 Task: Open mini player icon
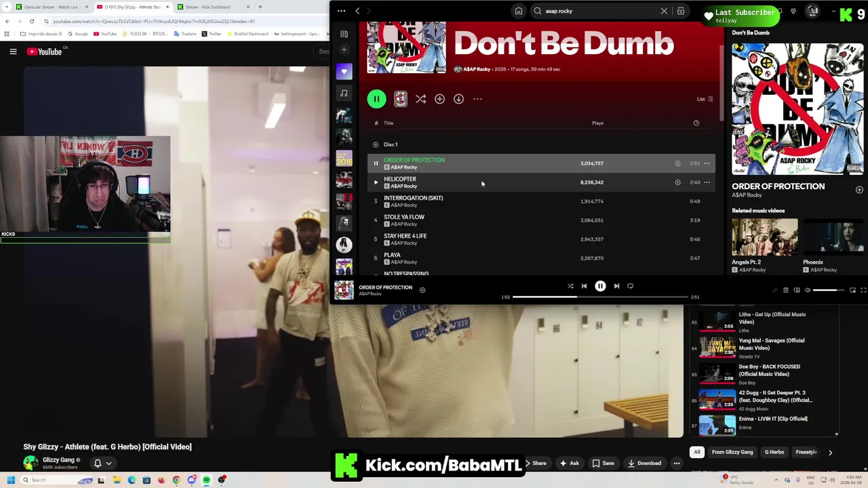[x=852, y=290]
